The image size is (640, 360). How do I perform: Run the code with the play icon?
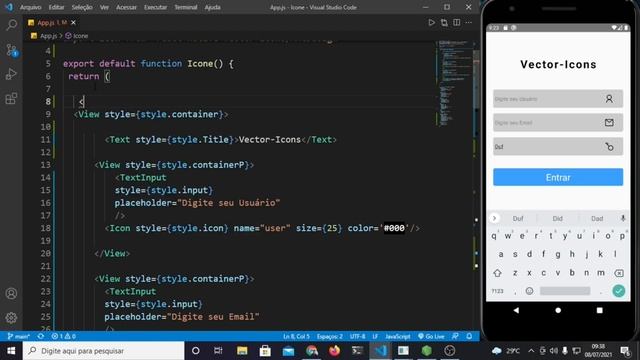(431, 22)
